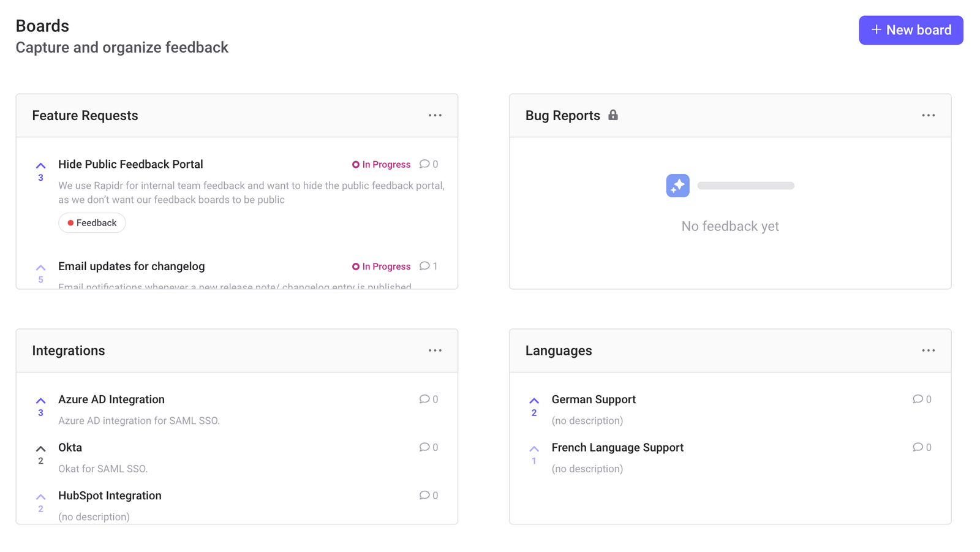The height and width of the screenshot is (552, 980).
Task: Click the In Progress status indicator
Action: [381, 164]
